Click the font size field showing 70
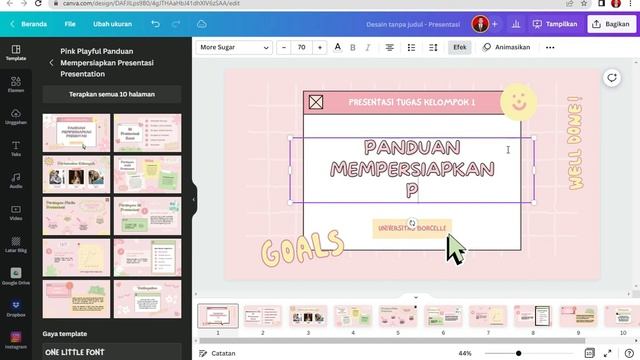The height and width of the screenshot is (360, 640). [x=302, y=47]
